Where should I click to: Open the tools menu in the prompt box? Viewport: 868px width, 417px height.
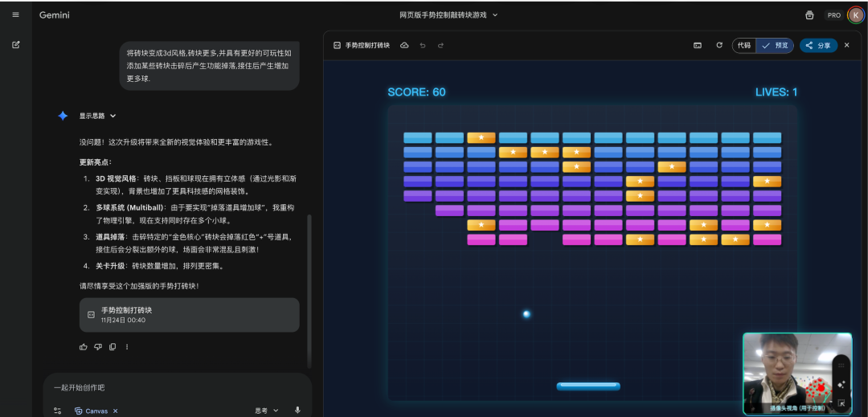click(x=57, y=411)
